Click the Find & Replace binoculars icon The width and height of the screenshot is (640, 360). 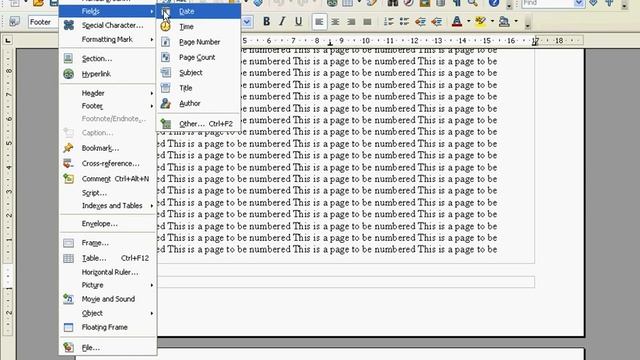pos(393,3)
